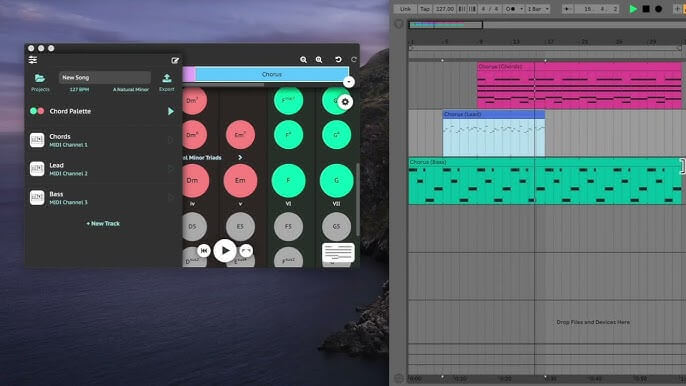Play the grey E5 power chord

pyautogui.click(x=240, y=227)
